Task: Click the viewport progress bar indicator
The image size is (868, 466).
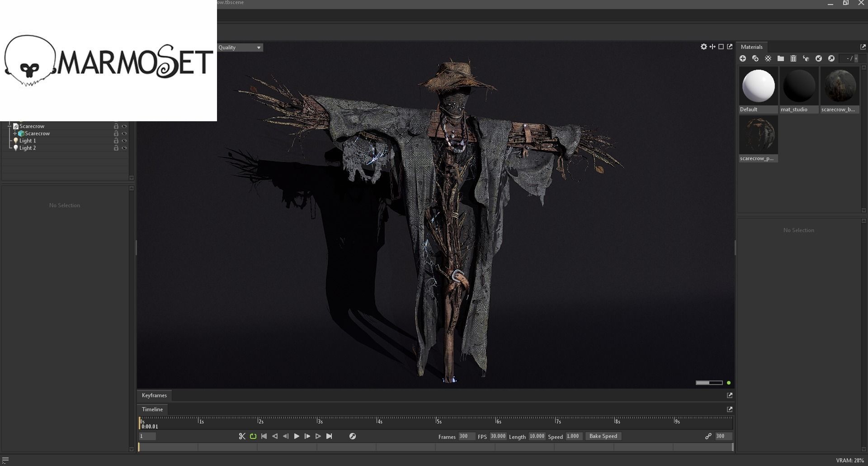Action: (709, 383)
